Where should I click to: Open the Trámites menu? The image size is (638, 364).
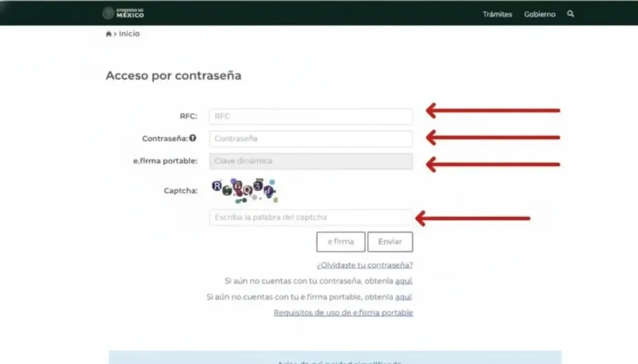[x=497, y=14]
